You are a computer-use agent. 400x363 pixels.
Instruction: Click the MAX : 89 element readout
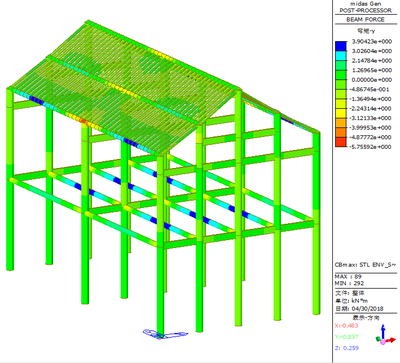(x=348, y=277)
